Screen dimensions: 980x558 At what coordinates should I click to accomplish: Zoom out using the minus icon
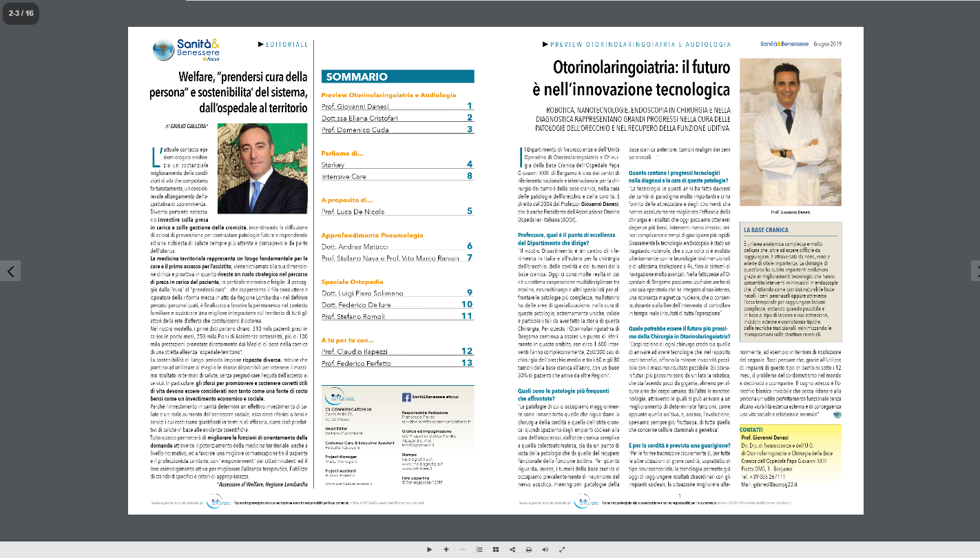pos(462,549)
